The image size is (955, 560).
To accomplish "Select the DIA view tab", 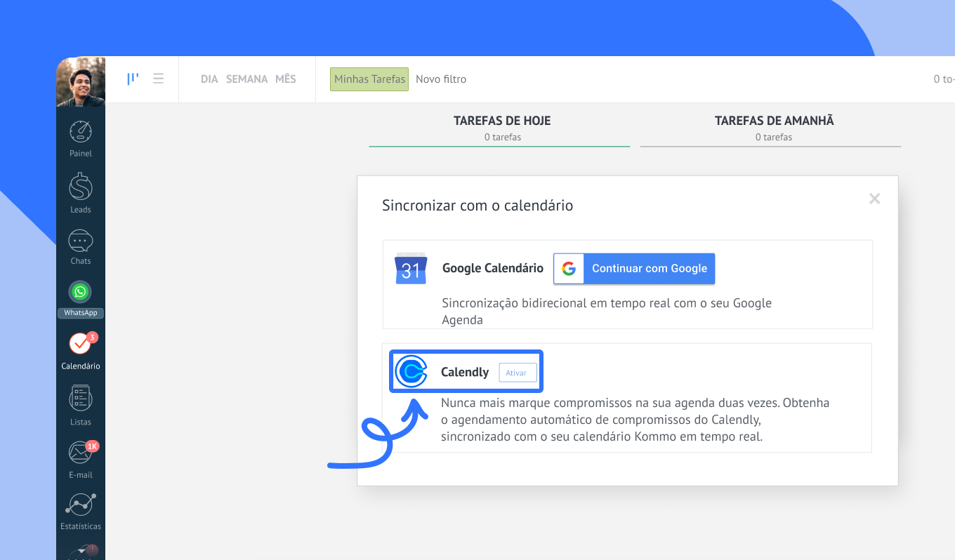I will 209,79.
